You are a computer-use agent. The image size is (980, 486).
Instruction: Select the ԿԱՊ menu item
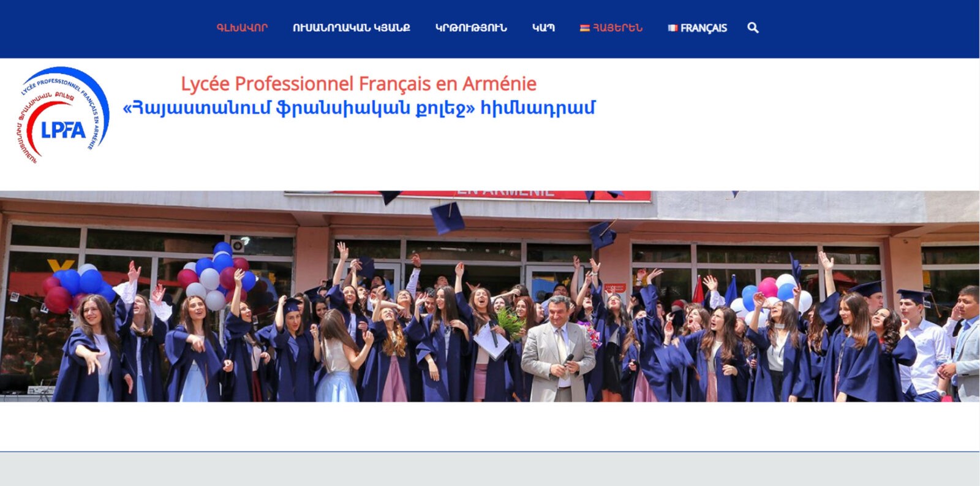click(543, 28)
